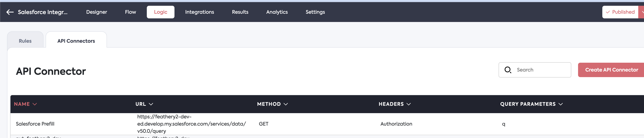The height and width of the screenshot is (138, 644).
Task: Sort by Query Parameters column chevron
Action: coord(560,104)
